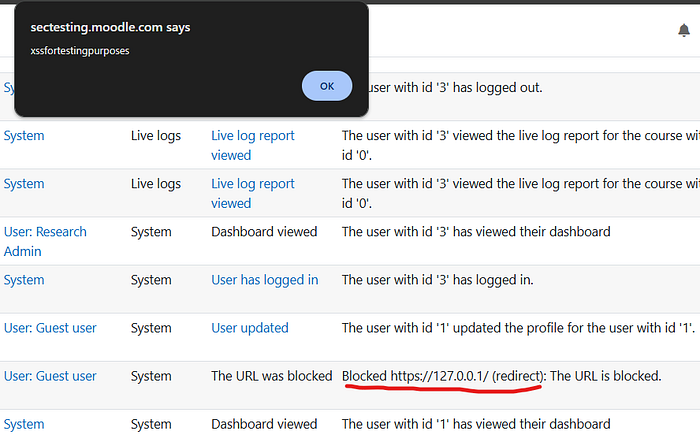Open the User updated event link
700x445 pixels.
tap(250, 328)
